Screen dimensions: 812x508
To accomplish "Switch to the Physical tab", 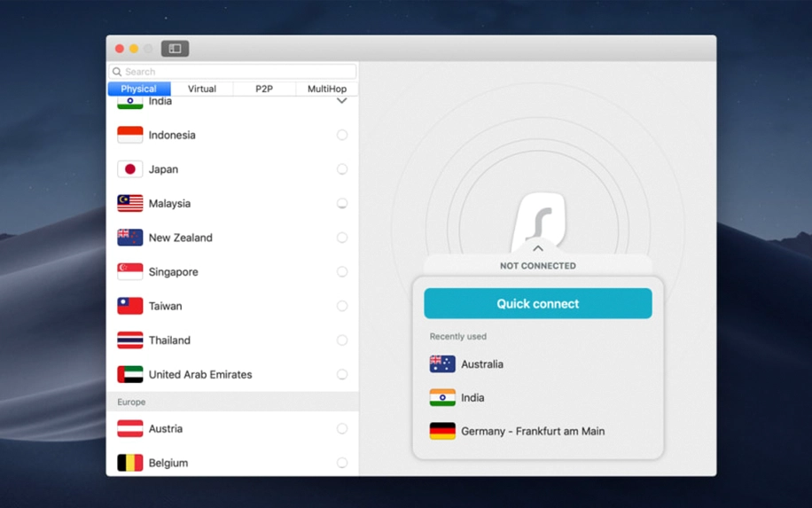I will (139, 89).
